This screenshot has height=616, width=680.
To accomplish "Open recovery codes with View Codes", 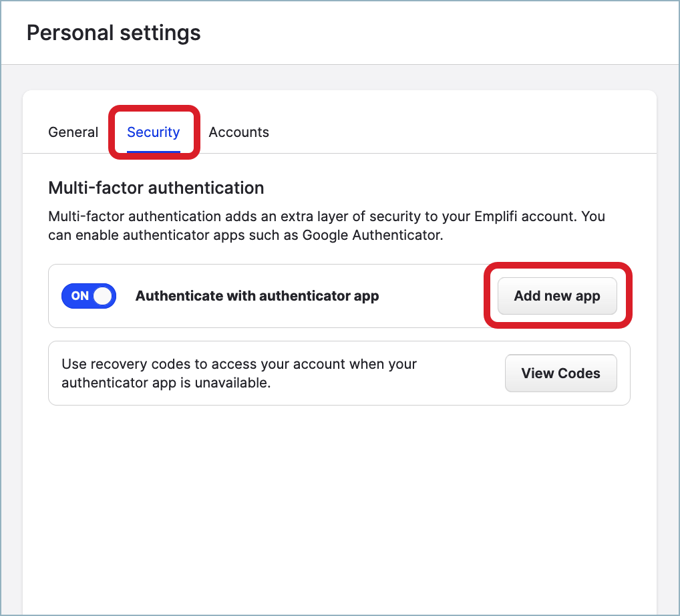I will (560, 373).
